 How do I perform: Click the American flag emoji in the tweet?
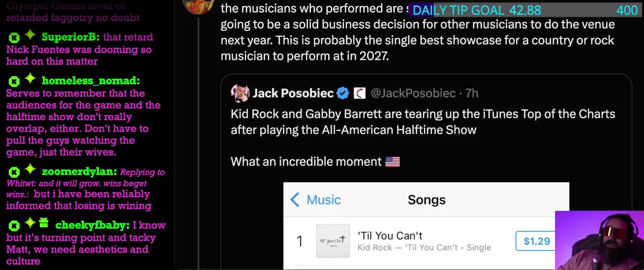(392, 162)
